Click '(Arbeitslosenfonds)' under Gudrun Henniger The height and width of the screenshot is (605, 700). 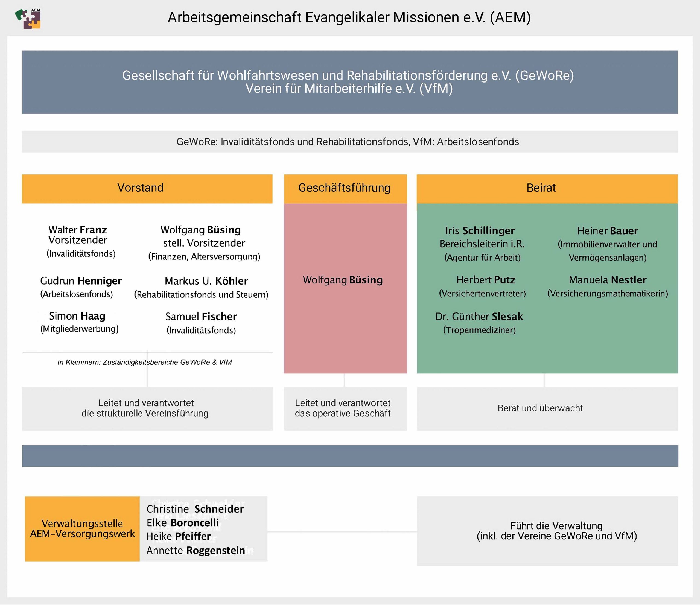pos(77,294)
